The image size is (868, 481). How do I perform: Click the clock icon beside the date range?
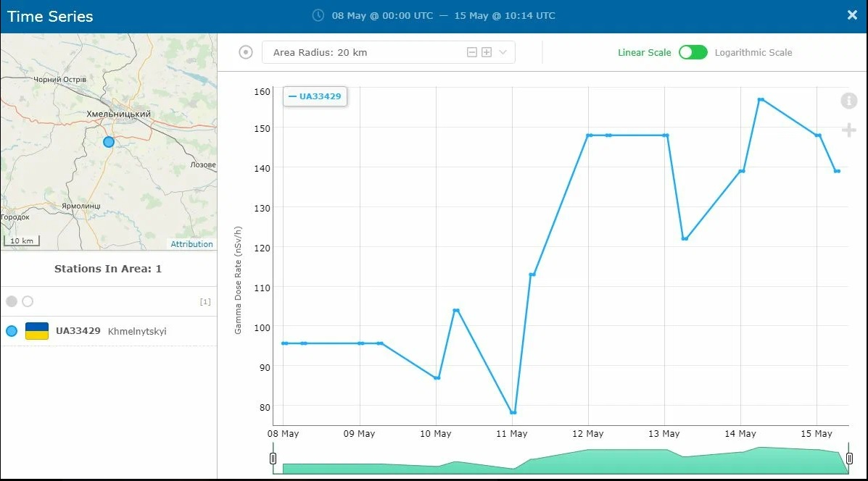318,15
